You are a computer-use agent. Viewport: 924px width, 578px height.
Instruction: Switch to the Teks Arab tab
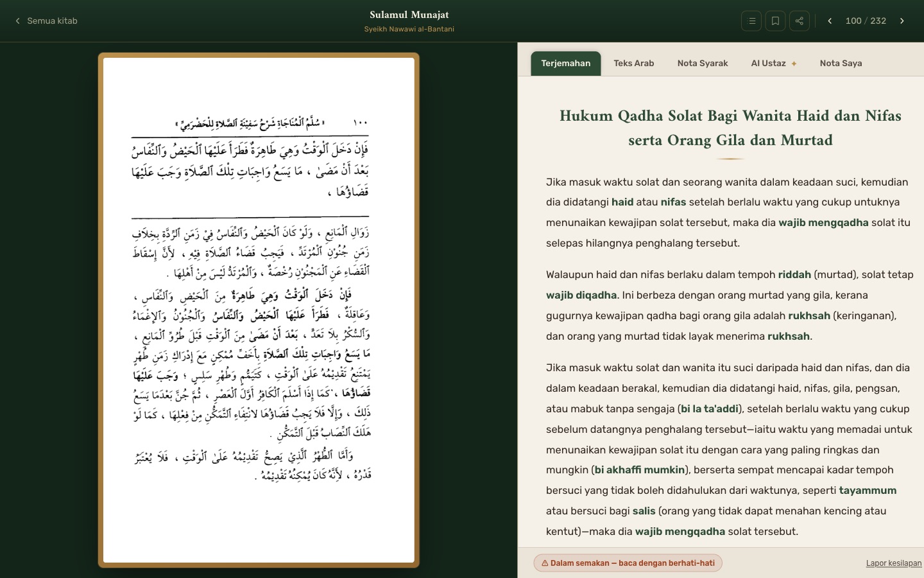633,63
